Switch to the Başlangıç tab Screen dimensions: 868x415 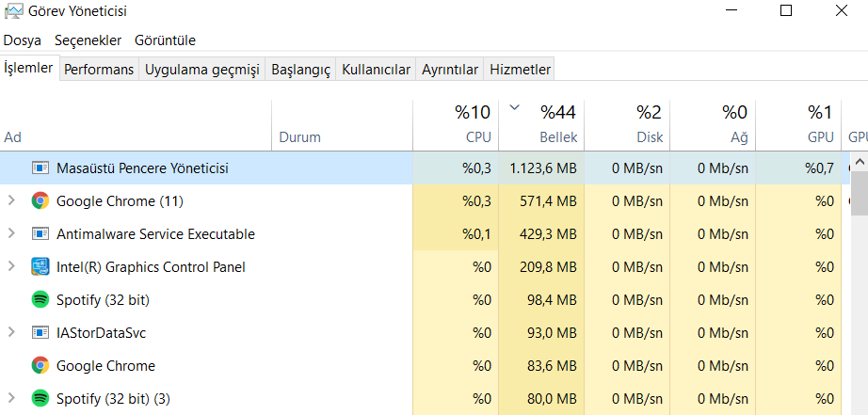click(300, 70)
